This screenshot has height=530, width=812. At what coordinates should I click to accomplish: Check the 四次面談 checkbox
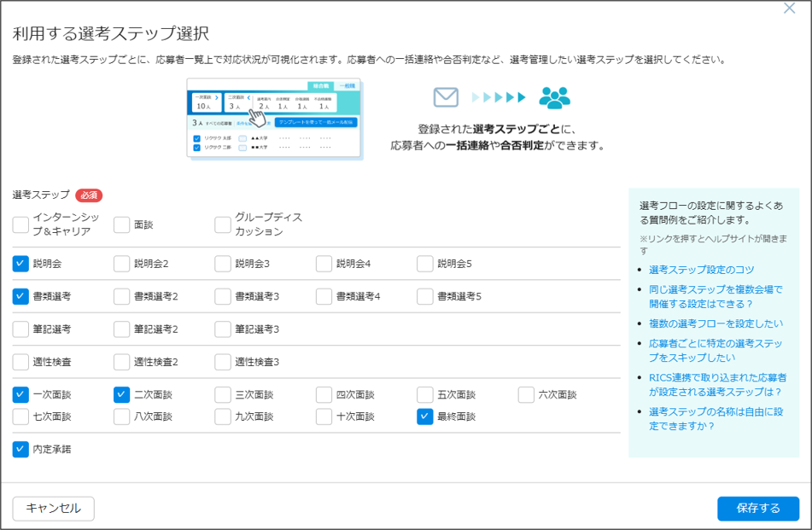(x=324, y=394)
